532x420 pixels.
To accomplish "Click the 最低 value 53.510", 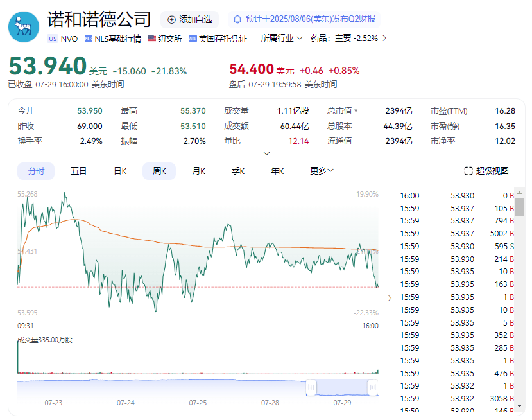I will click(x=193, y=127).
